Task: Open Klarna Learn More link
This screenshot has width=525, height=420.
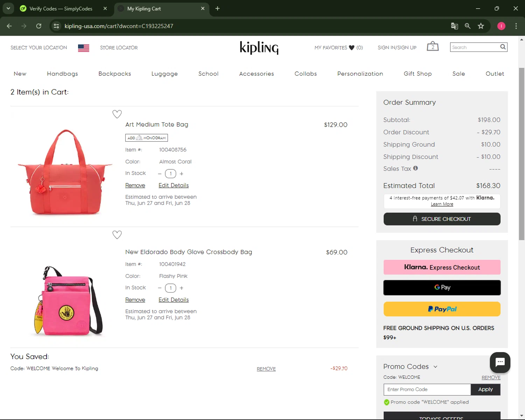Action: (442, 204)
